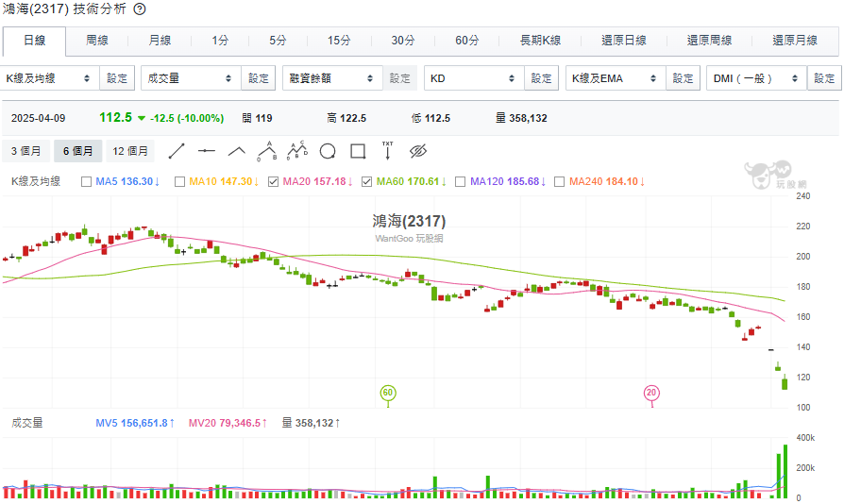Add a TXT text annotation
Screen dimensions: 844x504
pos(387,151)
